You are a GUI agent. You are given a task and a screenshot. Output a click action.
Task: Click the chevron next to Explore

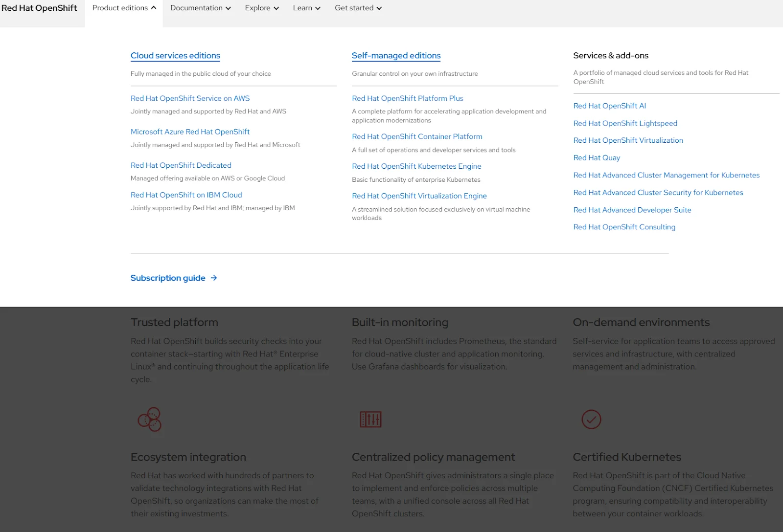coord(276,8)
